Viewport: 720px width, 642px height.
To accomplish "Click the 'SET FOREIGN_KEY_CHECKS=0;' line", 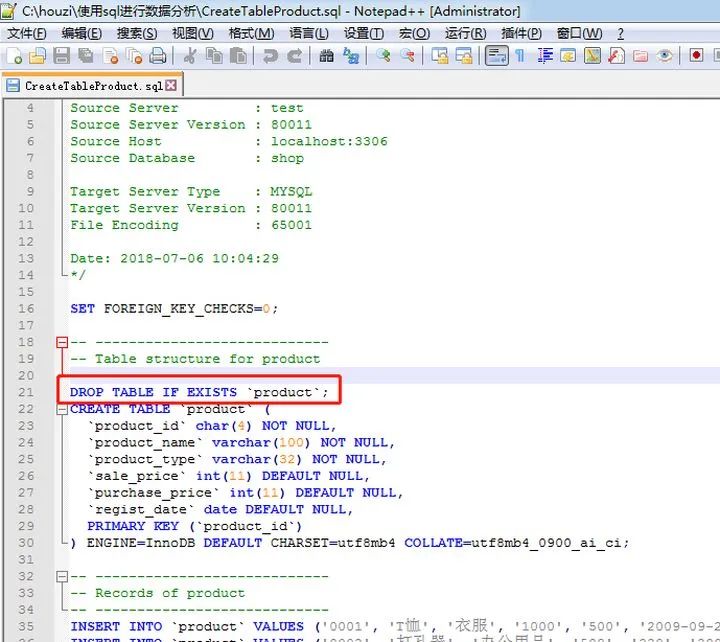I will click(x=174, y=309).
